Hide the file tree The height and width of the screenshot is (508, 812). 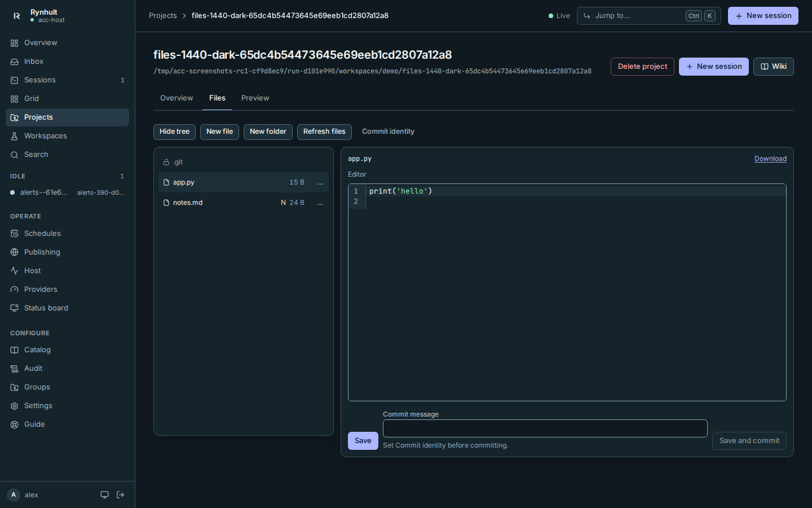point(174,132)
